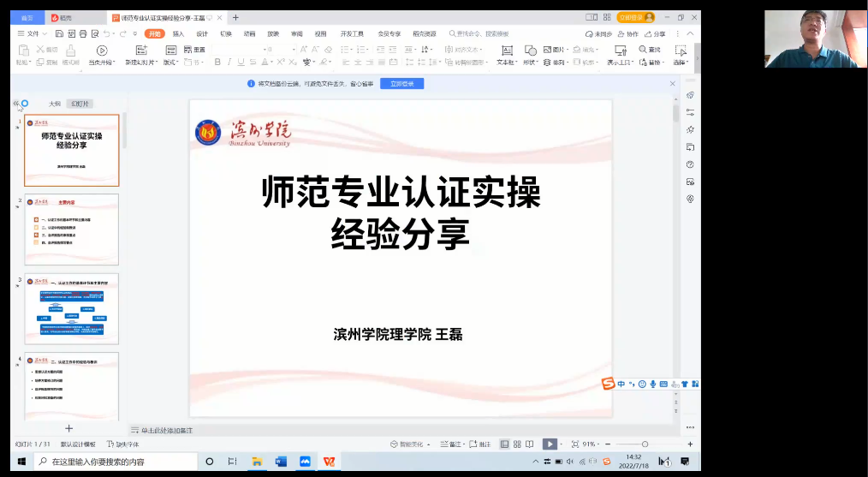Click the zoom slider handle
The width and height of the screenshot is (868, 477).
[x=645, y=444]
